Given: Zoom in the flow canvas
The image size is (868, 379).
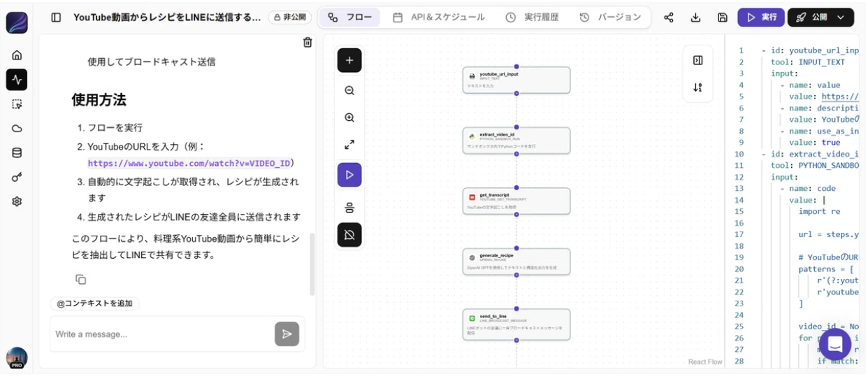Looking at the screenshot, I should pyautogui.click(x=349, y=117).
